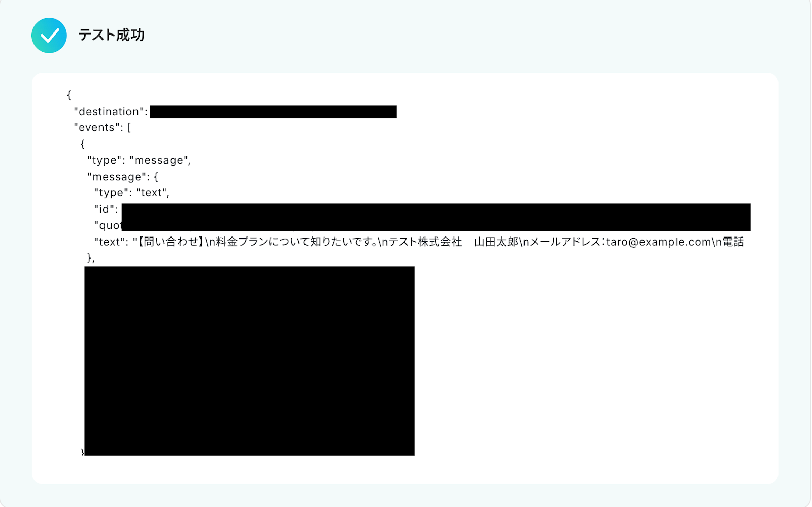Click the large black redacted block
The width and height of the screenshot is (812, 507).
pyautogui.click(x=249, y=361)
